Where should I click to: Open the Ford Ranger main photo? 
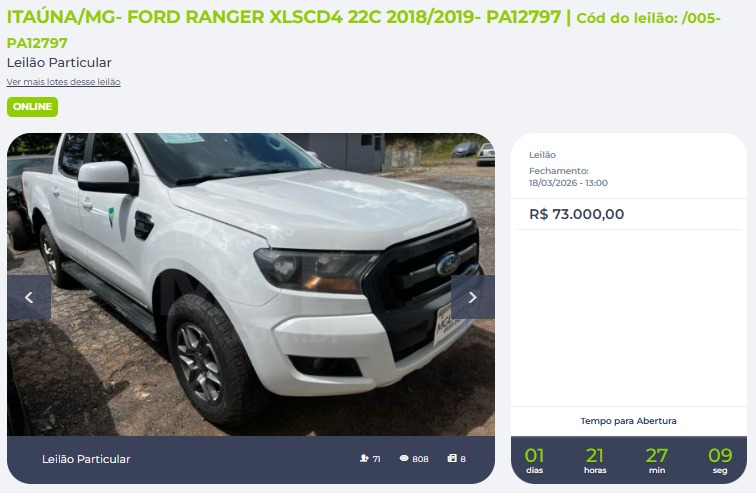251,284
